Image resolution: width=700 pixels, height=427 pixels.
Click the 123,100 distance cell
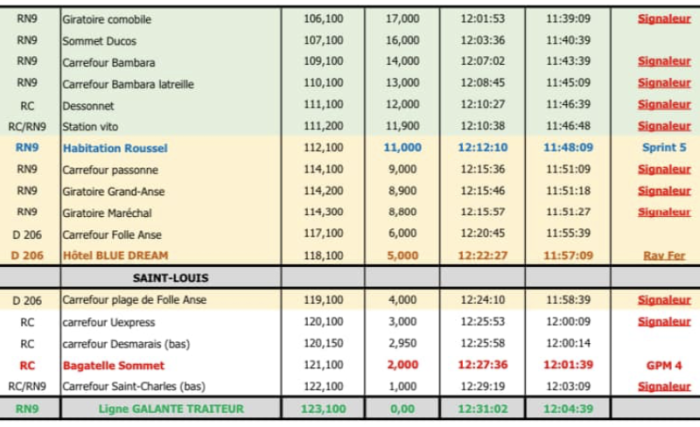click(323, 409)
